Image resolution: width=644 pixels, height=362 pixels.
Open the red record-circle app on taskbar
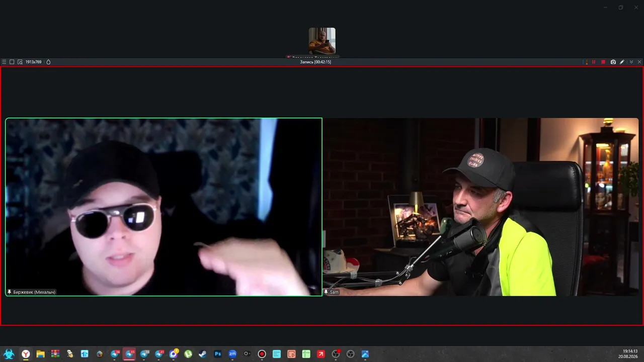pos(262,354)
